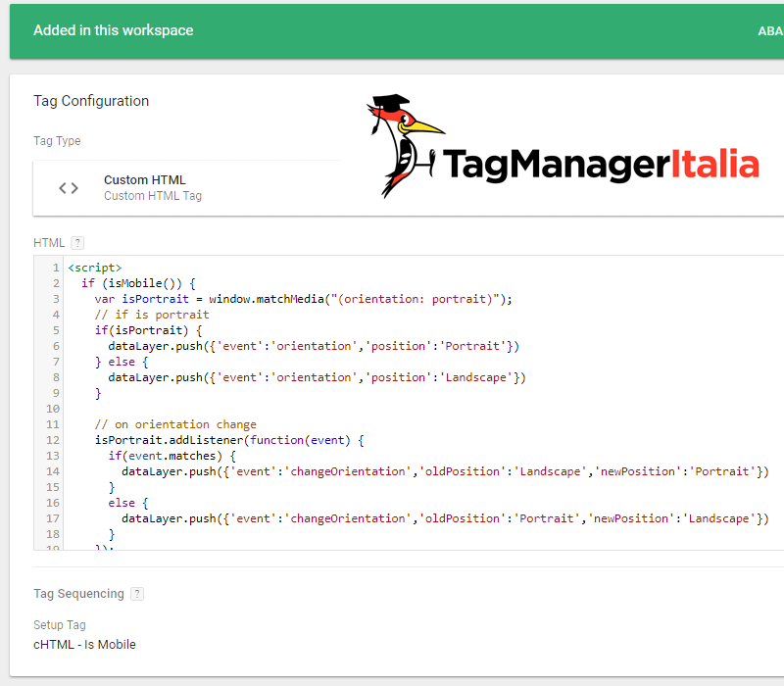The height and width of the screenshot is (686, 784).
Task: Click the Tag Sequencing help question mark icon
Action: click(x=137, y=594)
